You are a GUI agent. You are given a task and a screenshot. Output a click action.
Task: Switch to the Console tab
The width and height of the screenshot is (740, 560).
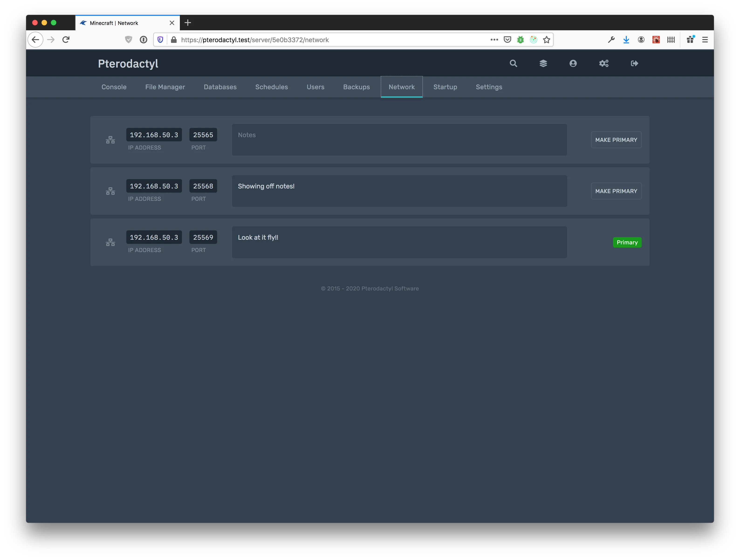114,87
